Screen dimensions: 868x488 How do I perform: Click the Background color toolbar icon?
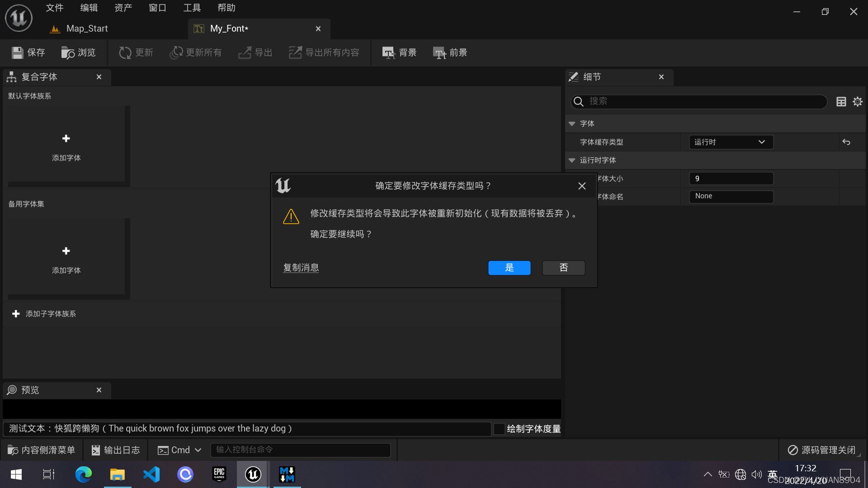coord(388,53)
